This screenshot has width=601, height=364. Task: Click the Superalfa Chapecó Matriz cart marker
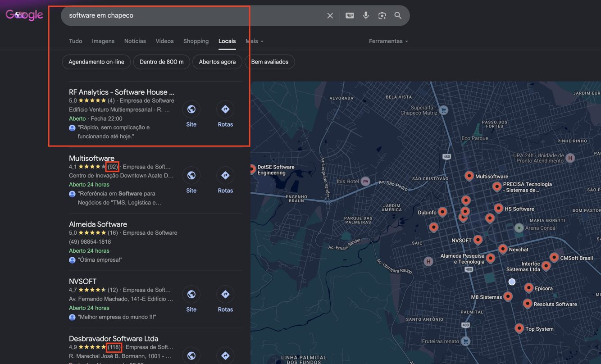point(443,110)
